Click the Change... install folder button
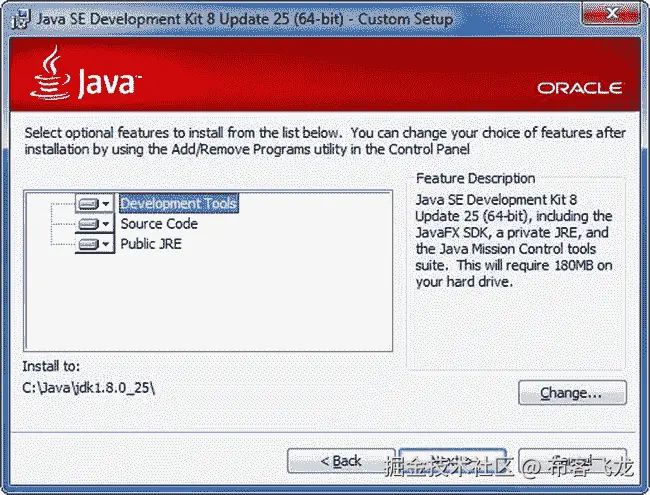Viewport: 650px width, 495px height. click(x=572, y=393)
